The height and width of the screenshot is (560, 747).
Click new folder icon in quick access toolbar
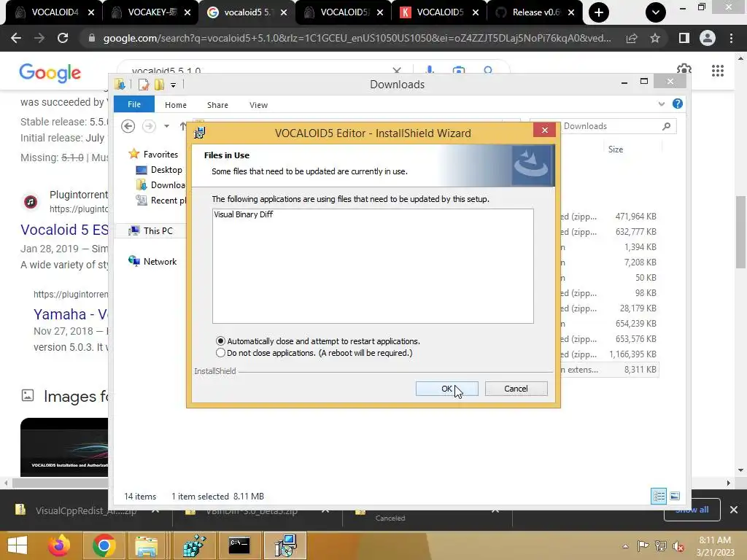pos(159,85)
